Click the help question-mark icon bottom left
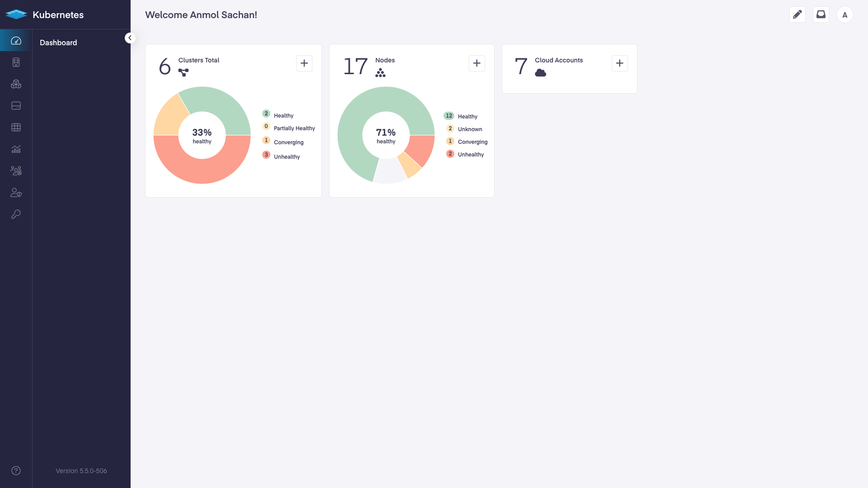 16,470
